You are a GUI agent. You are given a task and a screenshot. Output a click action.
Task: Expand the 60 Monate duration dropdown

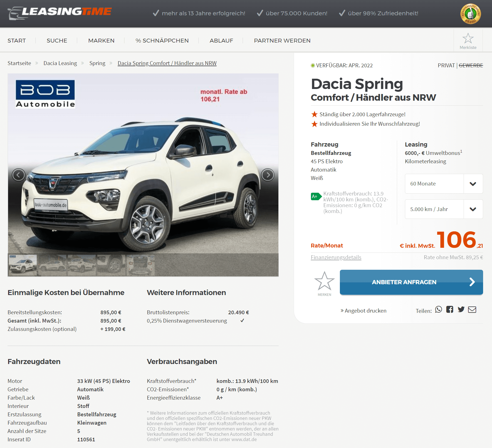click(444, 184)
